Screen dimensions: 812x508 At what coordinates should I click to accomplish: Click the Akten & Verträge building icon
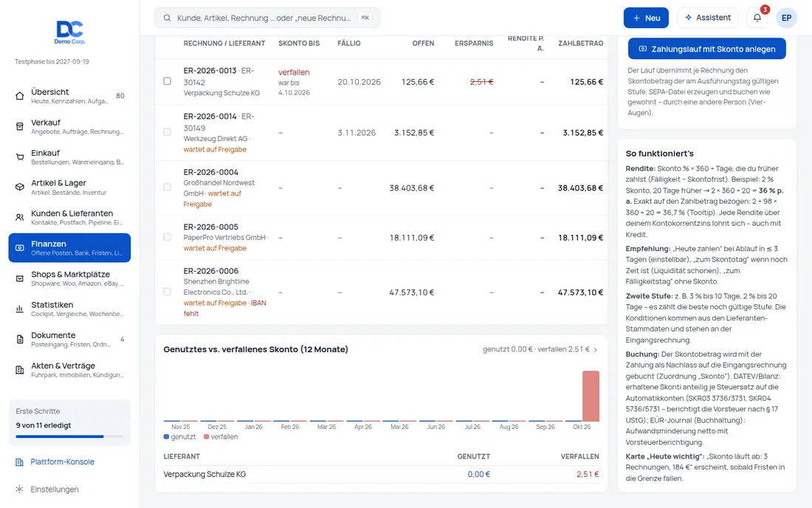(x=20, y=370)
